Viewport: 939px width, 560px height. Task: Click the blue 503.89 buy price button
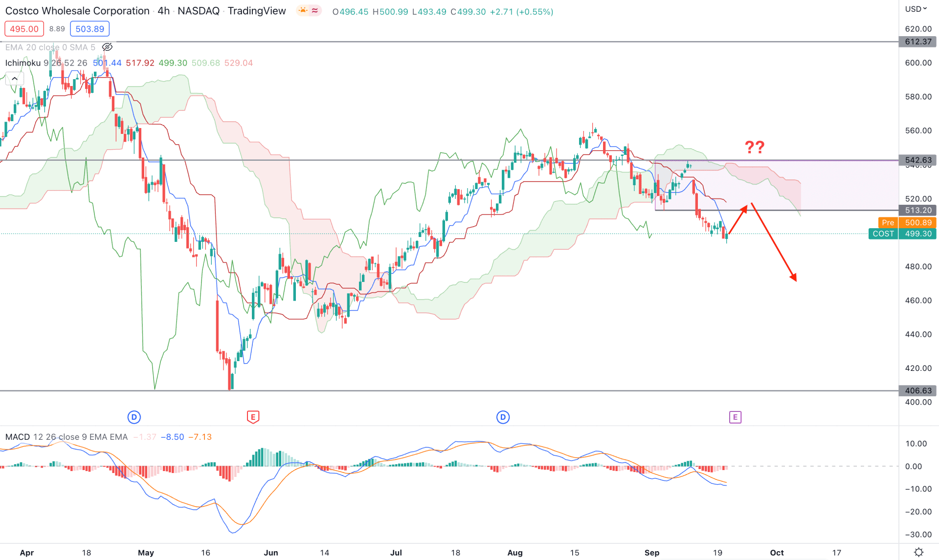(x=89, y=29)
